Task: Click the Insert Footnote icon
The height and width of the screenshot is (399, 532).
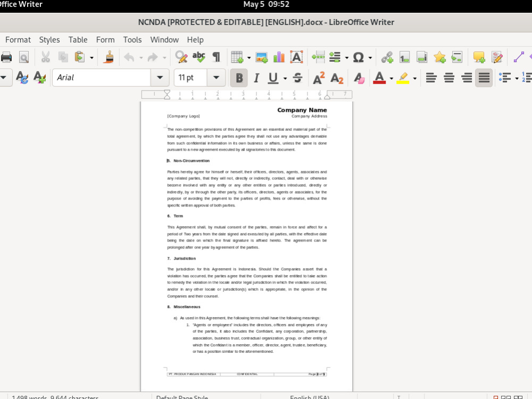Action: tap(404, 57)
